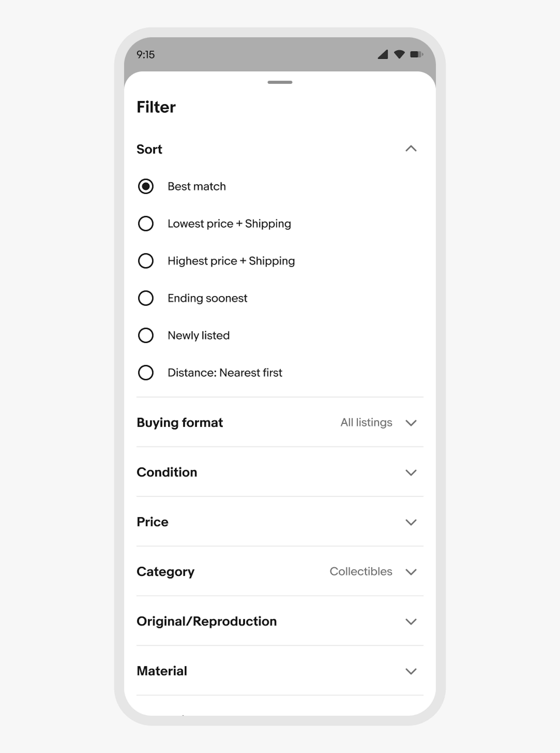
Task: Click the Filter heading
Action: 156,107
